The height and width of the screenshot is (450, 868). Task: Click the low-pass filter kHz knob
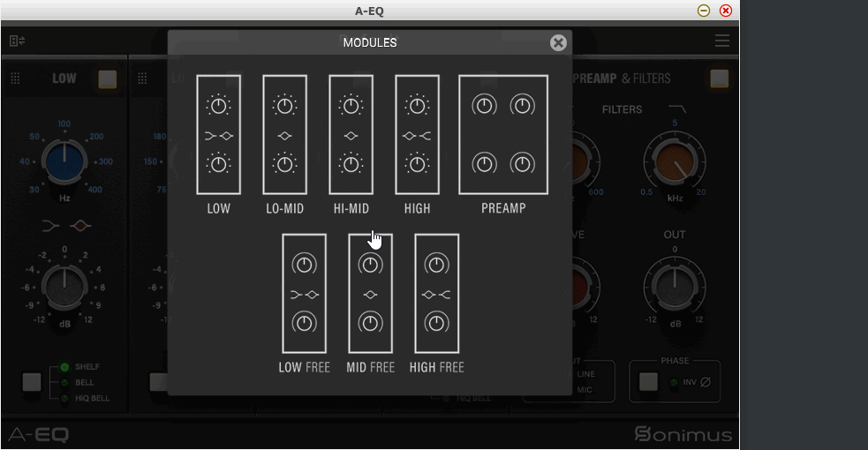pyautogui.click(x=675, y=164)
